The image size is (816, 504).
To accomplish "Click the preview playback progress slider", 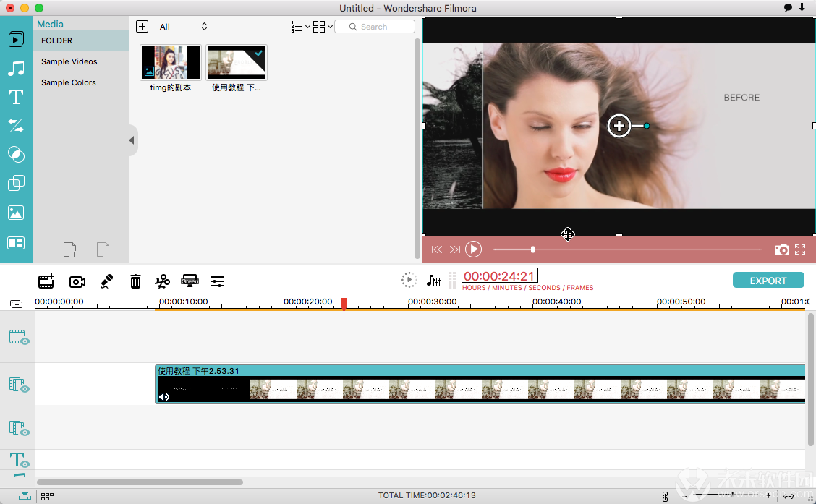I will 626,249.
